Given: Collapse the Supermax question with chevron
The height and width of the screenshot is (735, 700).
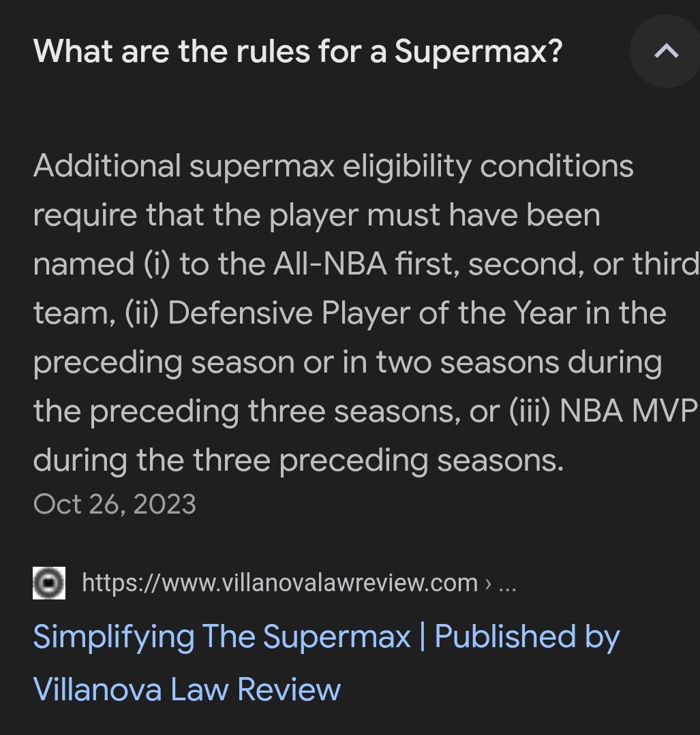Looking at the screenshot, I should 665,51.
